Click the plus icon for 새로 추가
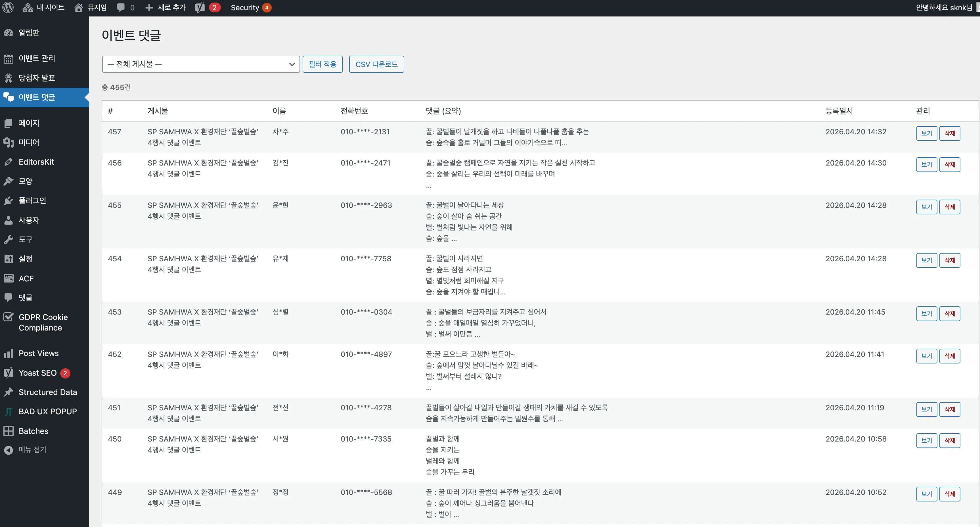Image resolution: width=980 pixels, height=527 pixels. click(x=149, y=8)
